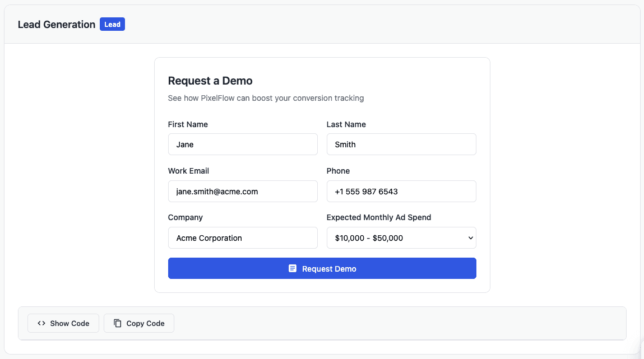Click the Lead Generation title text
This screenshot has height=359, width=644.
click(x=57, y=24)
